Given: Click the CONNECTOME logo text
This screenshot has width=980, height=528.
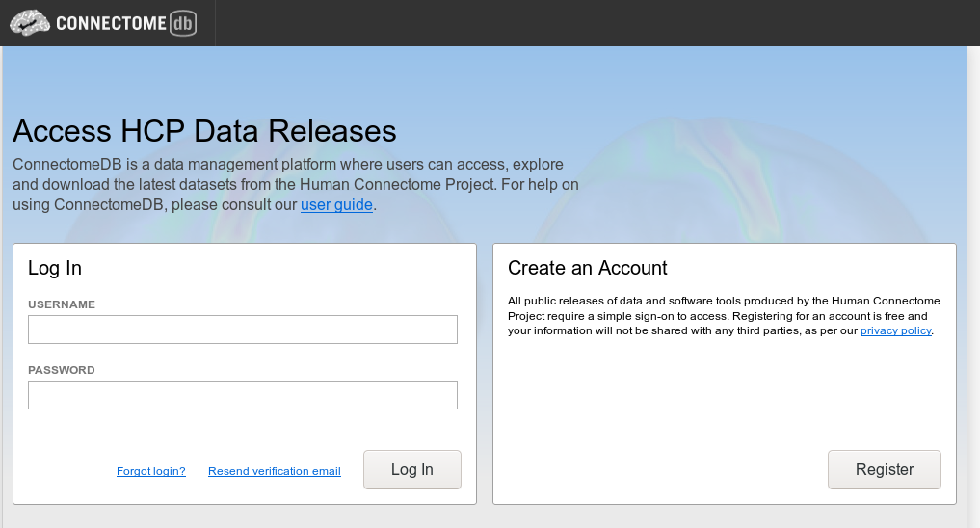Looking at the screenshot, I should (111, 24).
